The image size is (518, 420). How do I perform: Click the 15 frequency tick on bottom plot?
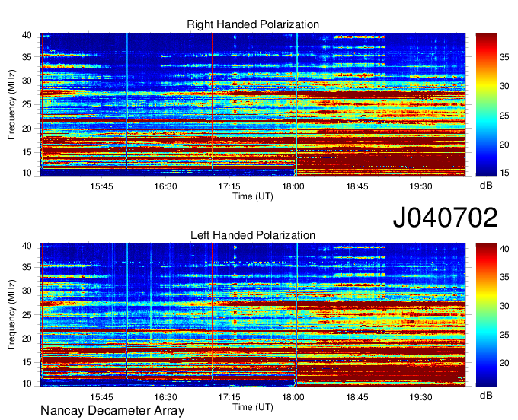point(27,362)
